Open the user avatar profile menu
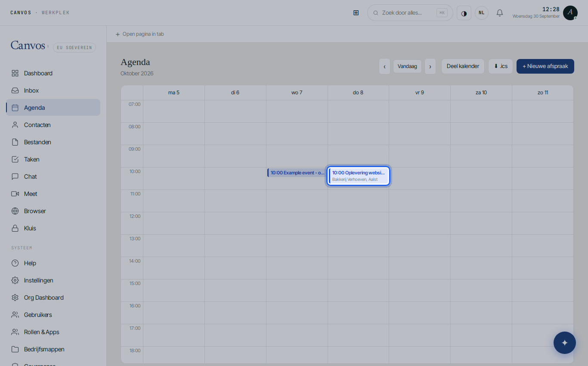The image size is (588, 366). pos(570,13)
